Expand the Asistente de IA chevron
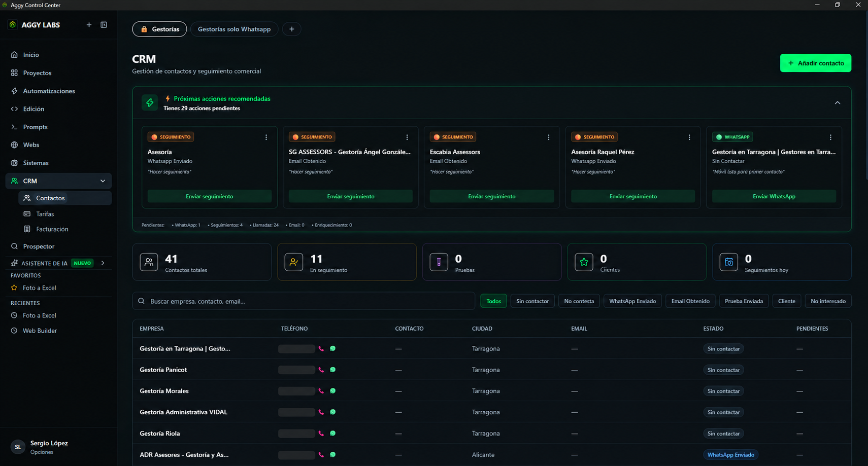This screenshot has width=868, height=466. coord(103,263)
